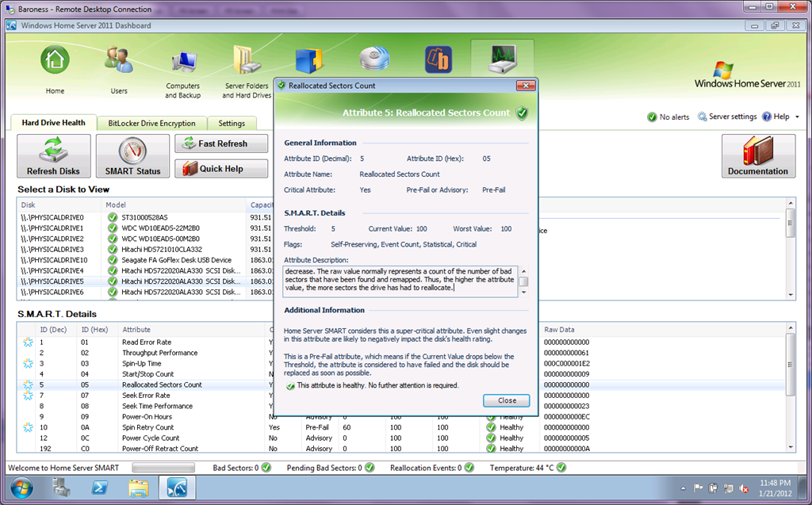
Task: Click the Attribute Description scroll down arrow
Action: click(523, 293)
